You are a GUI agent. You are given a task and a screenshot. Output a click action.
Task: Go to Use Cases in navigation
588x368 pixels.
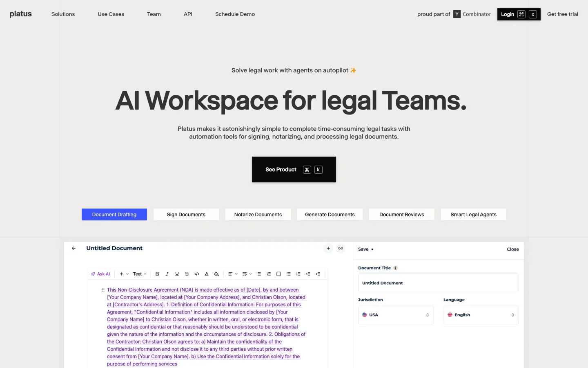[x=111, y=14]
